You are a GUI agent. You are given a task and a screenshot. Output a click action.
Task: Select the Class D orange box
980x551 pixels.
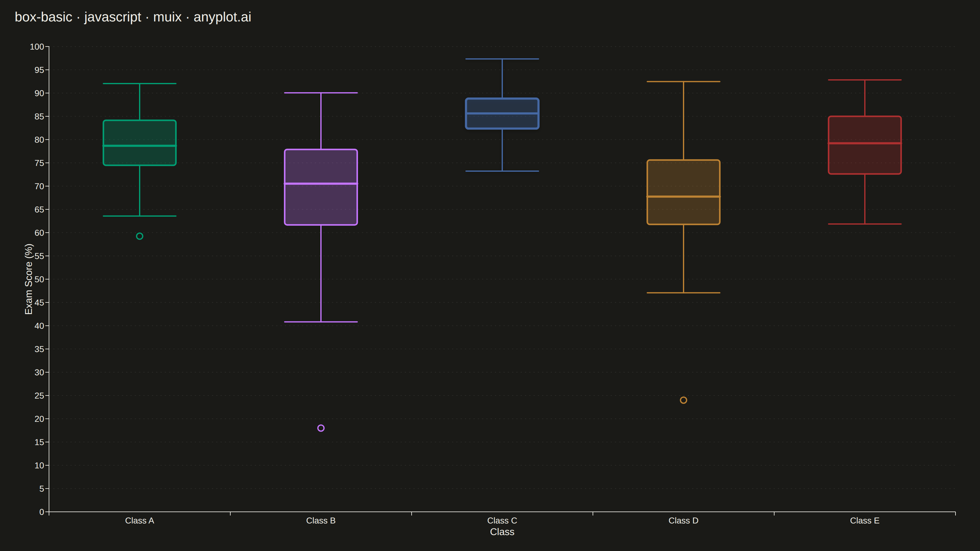click(683, 192)
